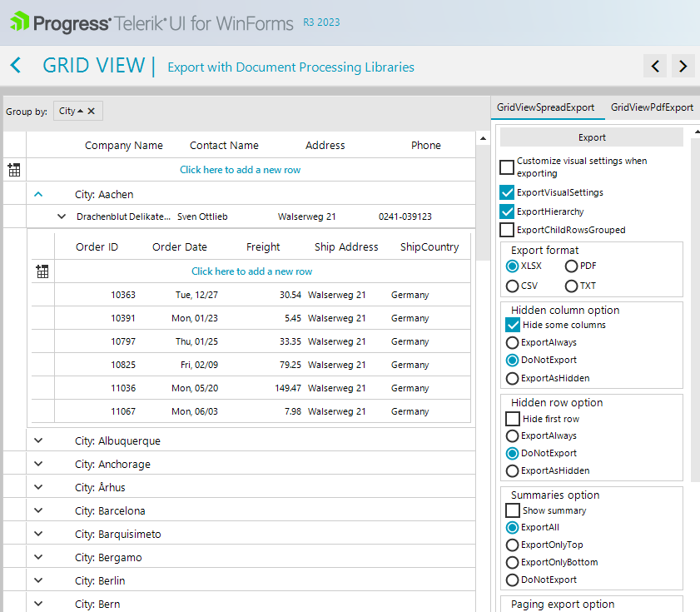Click the add-new-row grid icon in main grid

click(13, 169)
